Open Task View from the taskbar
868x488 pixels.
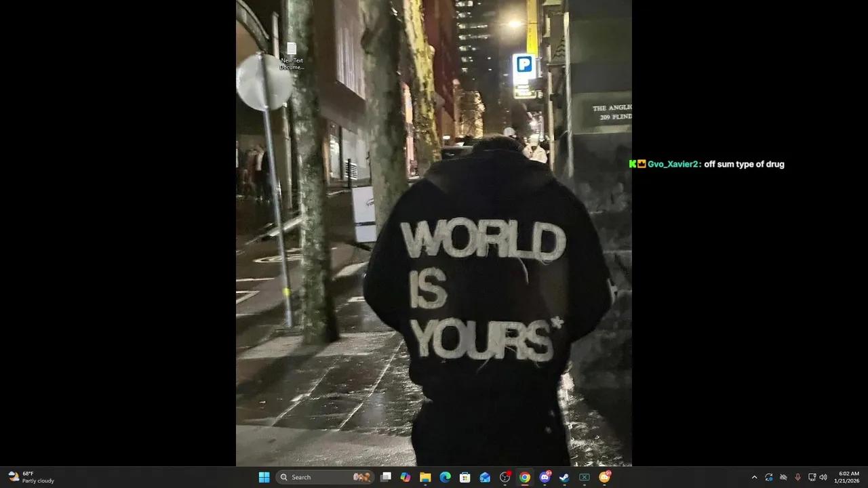[x=385, y=476]
